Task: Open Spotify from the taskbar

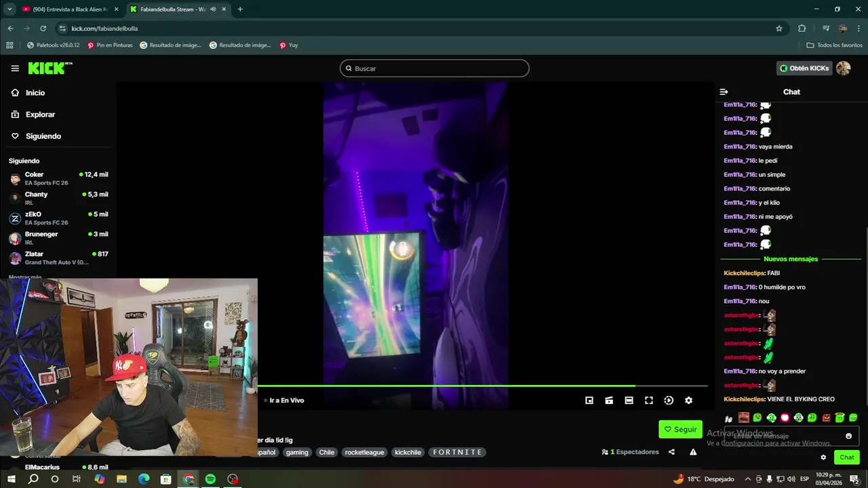Action: 210,479
